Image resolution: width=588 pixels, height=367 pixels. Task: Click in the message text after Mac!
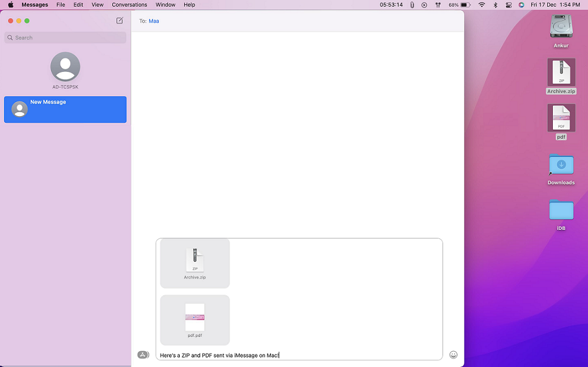(x=280, y=355)
